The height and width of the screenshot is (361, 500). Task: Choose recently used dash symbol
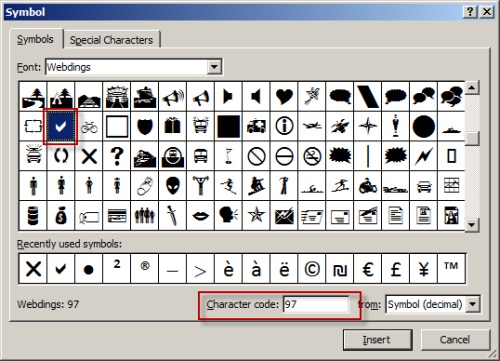pyautogui.click(x=173, y=269)
